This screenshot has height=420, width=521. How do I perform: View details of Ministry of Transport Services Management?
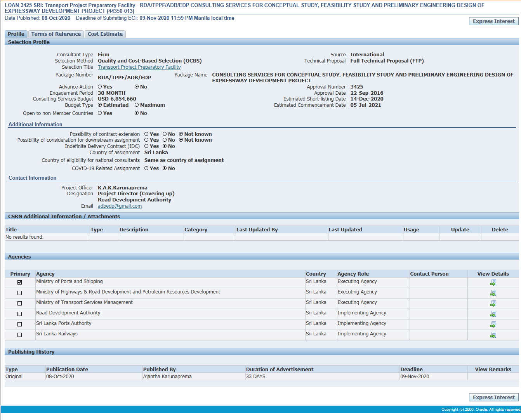pos(493,304)
